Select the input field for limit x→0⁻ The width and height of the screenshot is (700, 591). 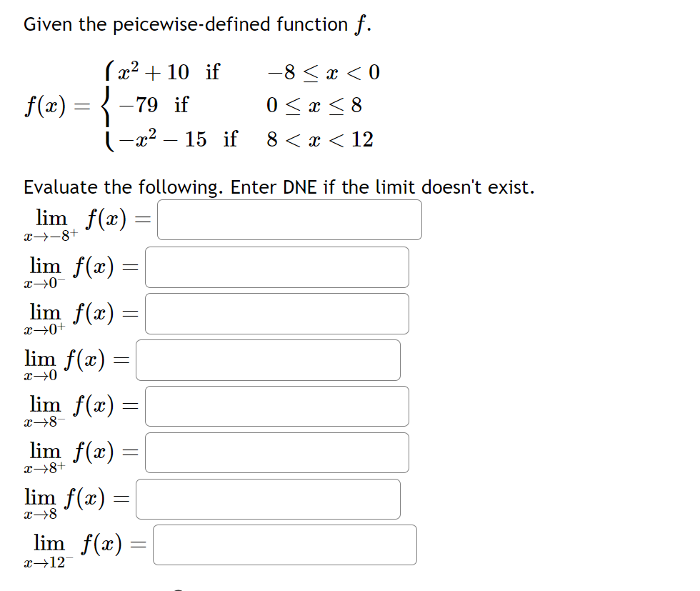pyautogui.click(x=277, y=267)
